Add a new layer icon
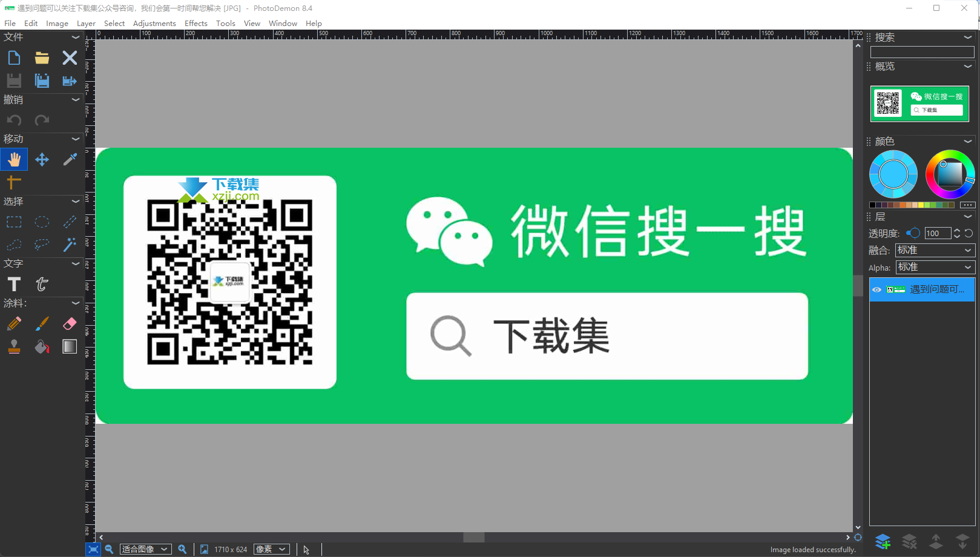 [x=883, y=541]
